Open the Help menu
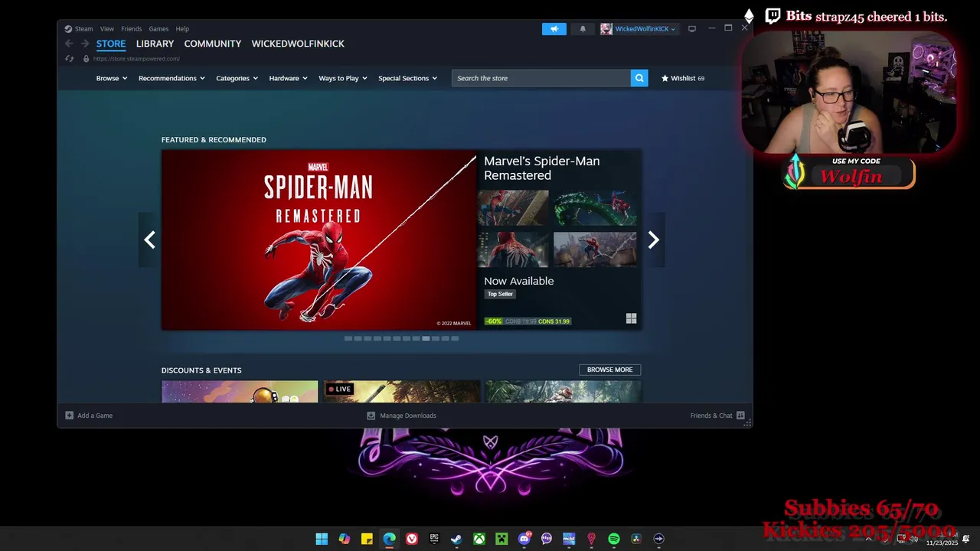980x551 pixels. [x=182, y=29]
